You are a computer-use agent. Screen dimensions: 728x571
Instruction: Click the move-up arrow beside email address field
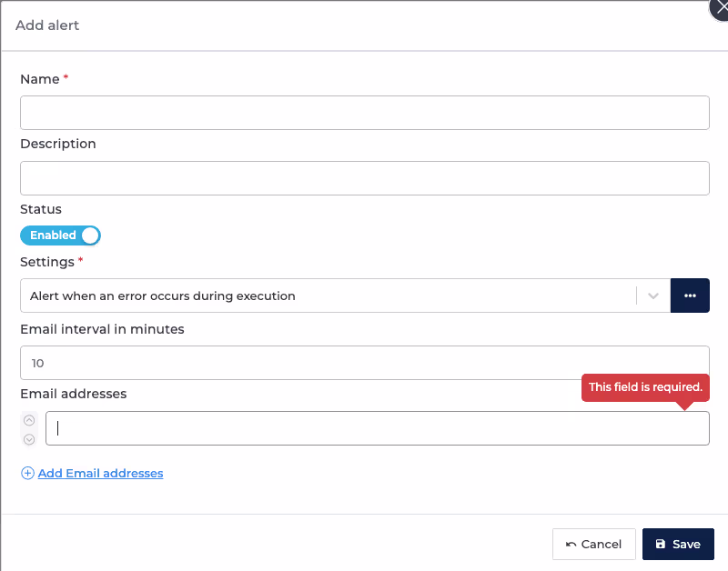pos(29,420)
